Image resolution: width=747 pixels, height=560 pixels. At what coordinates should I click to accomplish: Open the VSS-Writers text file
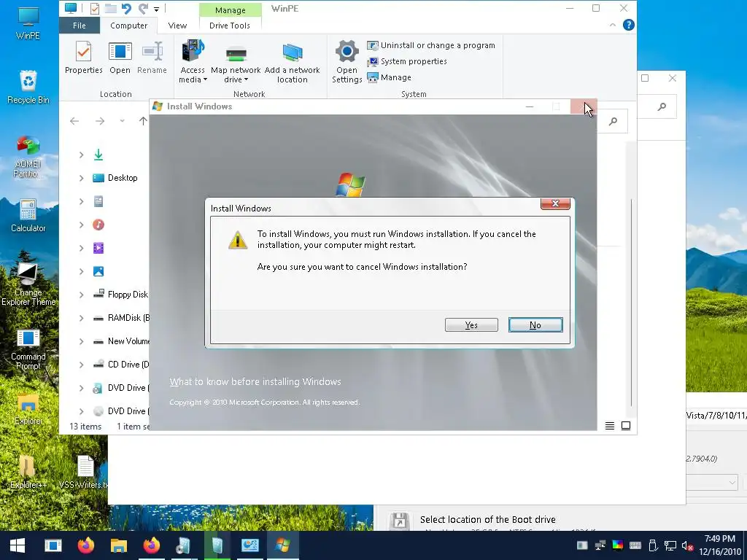point(85,472)
